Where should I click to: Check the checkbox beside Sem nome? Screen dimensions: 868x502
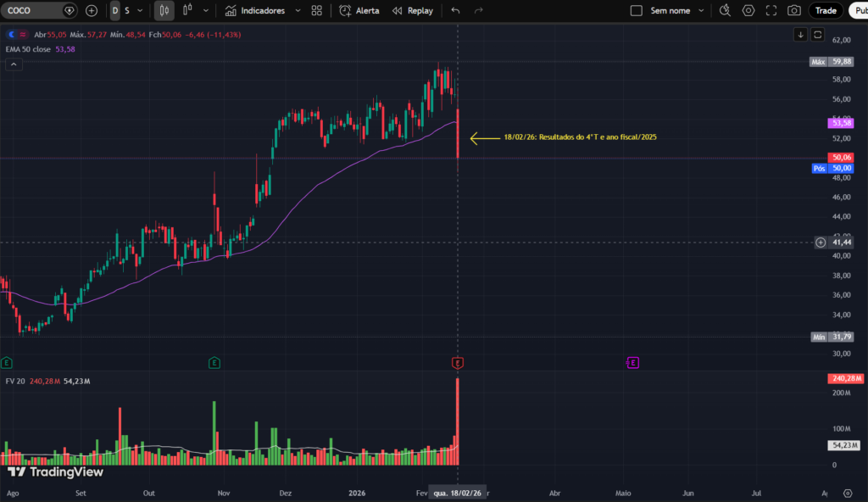coord(635,10)
